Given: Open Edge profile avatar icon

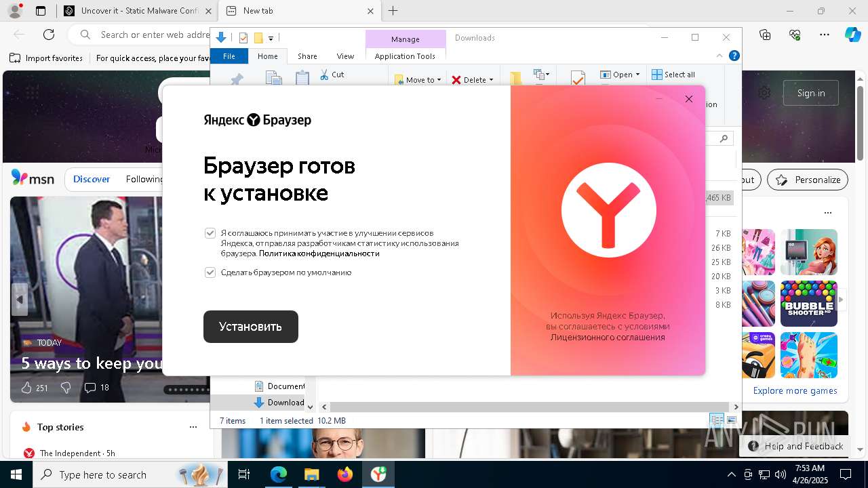Looking at the screenshot, I should pyautogui.click(x=15, y=11).
